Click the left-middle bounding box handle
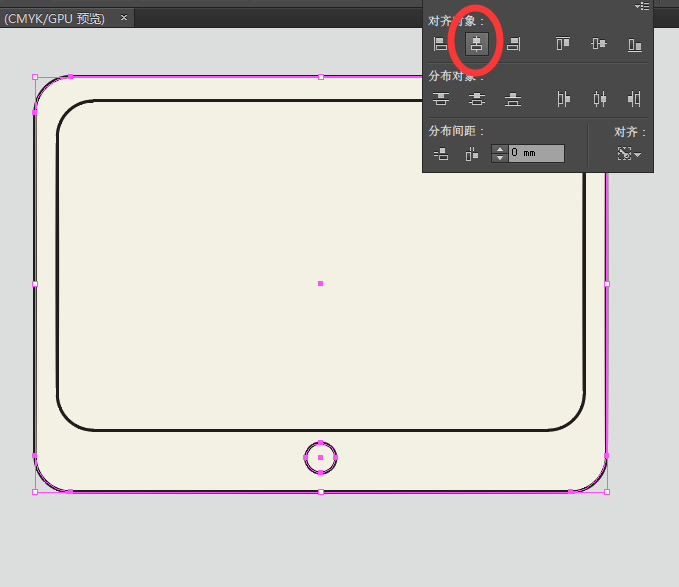 [35, 284]
